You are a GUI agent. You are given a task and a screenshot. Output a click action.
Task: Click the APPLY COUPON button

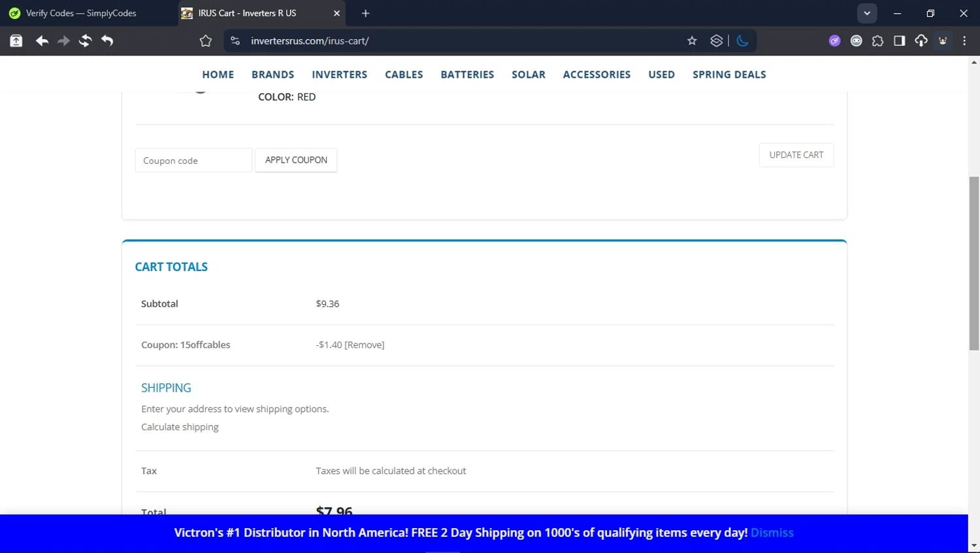[x=296, y=160]
